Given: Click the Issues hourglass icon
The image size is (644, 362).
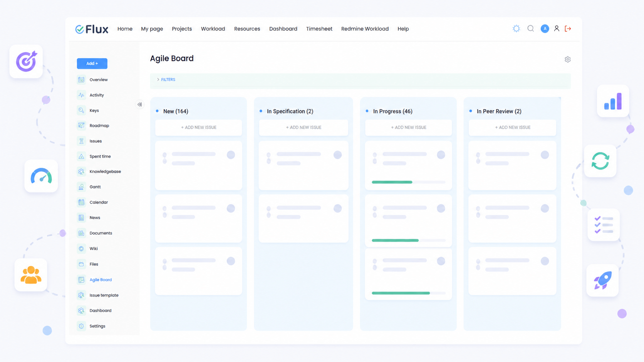Looking at the screenshot, I should click(x=81, y=141).
